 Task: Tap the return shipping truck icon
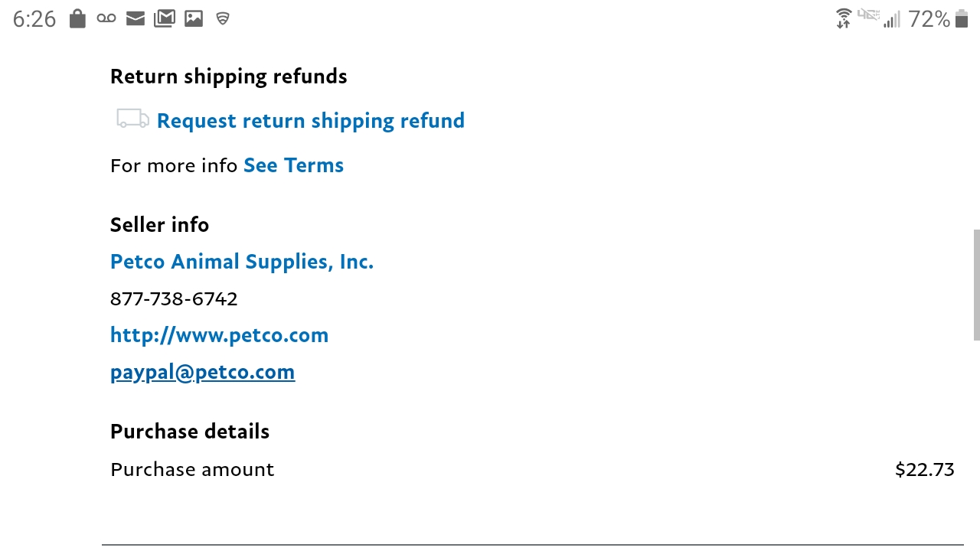(132, 119)
